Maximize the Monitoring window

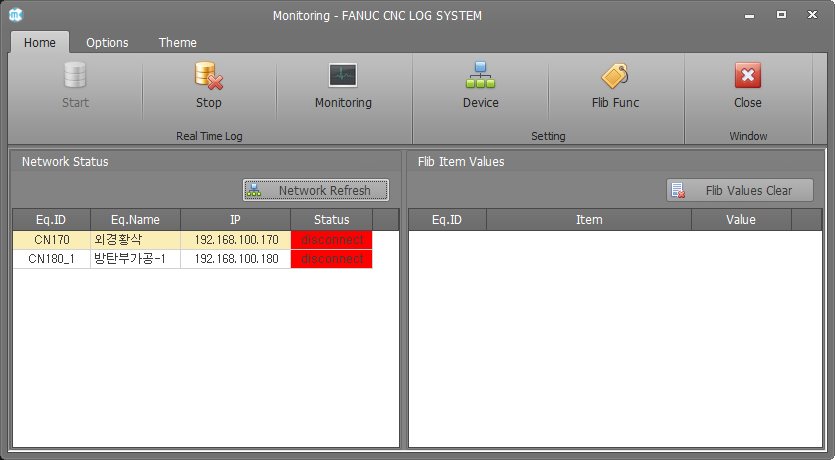pyautogui.click(x=781, y=15)
